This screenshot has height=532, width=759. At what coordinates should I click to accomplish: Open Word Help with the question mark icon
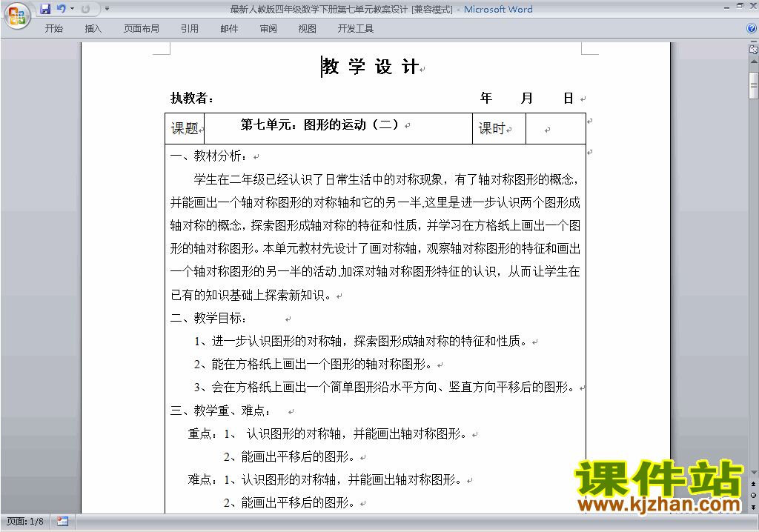752,29
